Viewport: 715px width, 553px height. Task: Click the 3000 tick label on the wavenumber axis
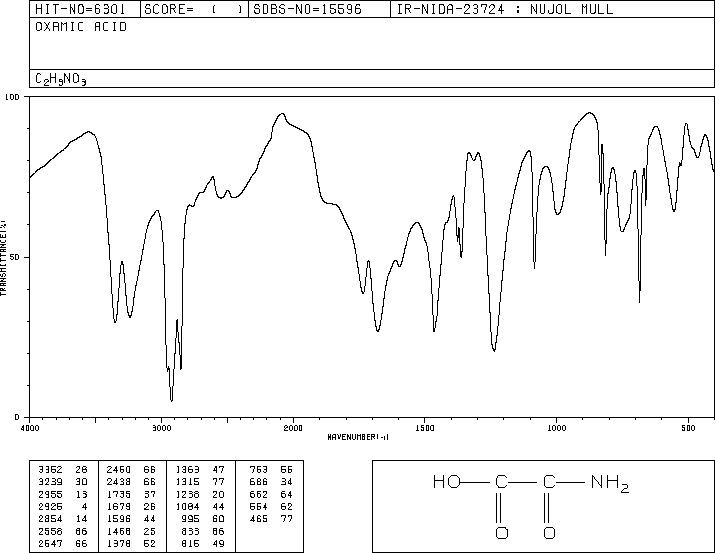[161, 428]
